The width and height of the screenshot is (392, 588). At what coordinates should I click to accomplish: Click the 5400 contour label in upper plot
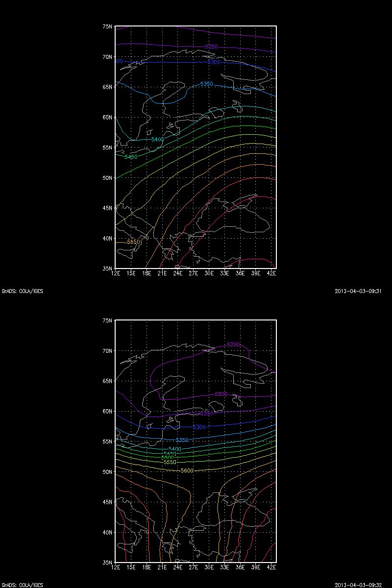pyautogui.click(x=158, y=140)
